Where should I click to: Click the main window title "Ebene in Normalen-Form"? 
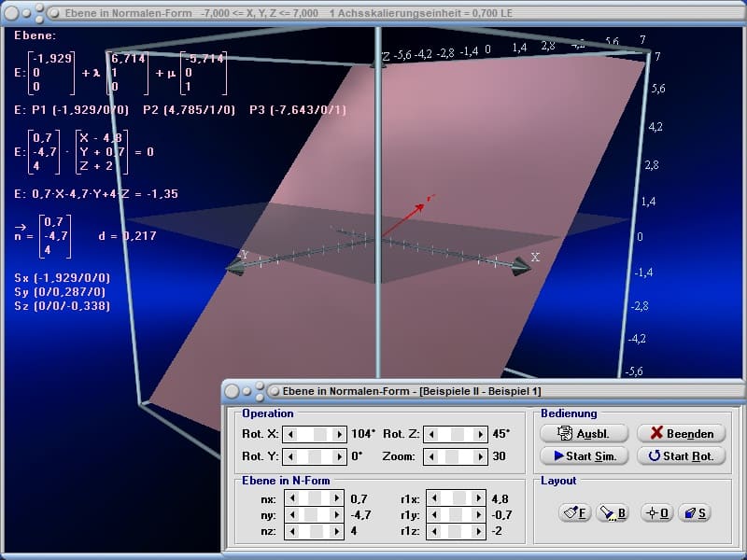pyautogui.click(x=129, y=13)
